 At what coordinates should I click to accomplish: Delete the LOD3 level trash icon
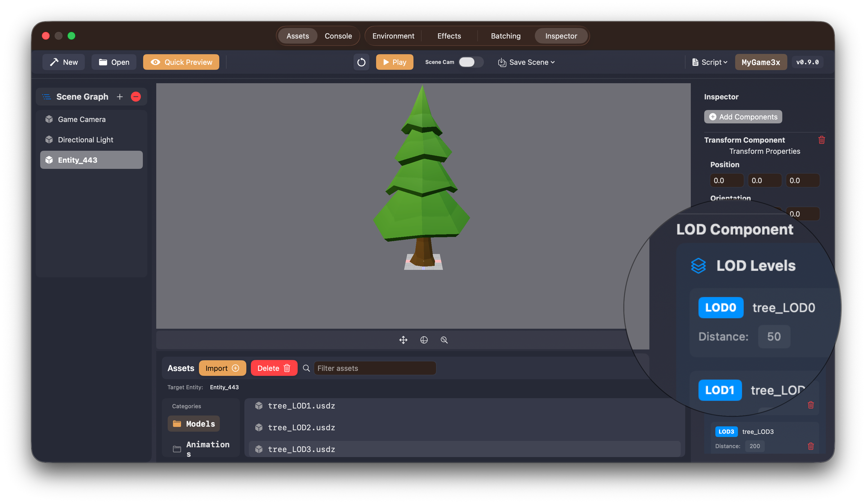pyautogui.click(x=811, y=446)
